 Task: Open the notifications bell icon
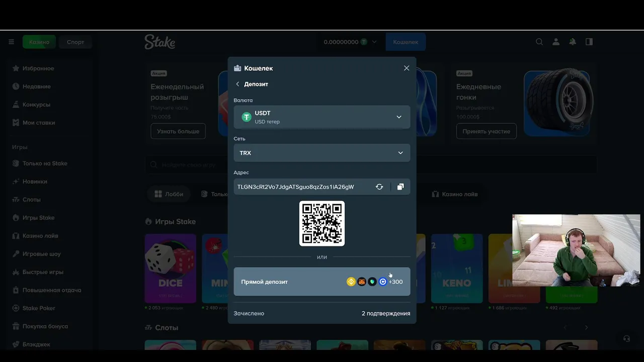click(x=573, y=42)
